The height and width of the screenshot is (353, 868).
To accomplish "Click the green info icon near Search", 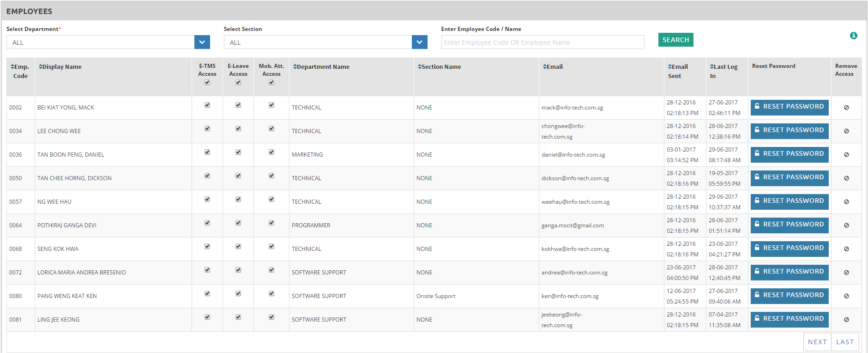I will 854,36.
